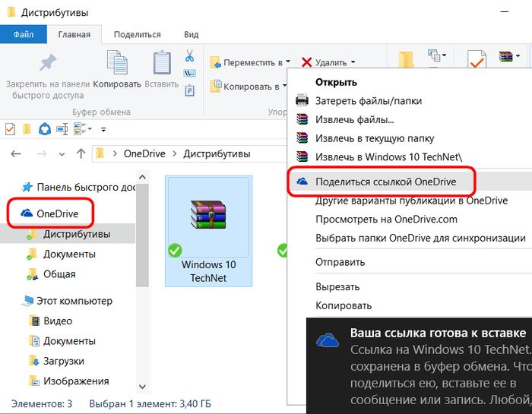This screenshot has width=532, height=414.
Task: Click Дистрибутивы in the address path
Action: (217, 154)
